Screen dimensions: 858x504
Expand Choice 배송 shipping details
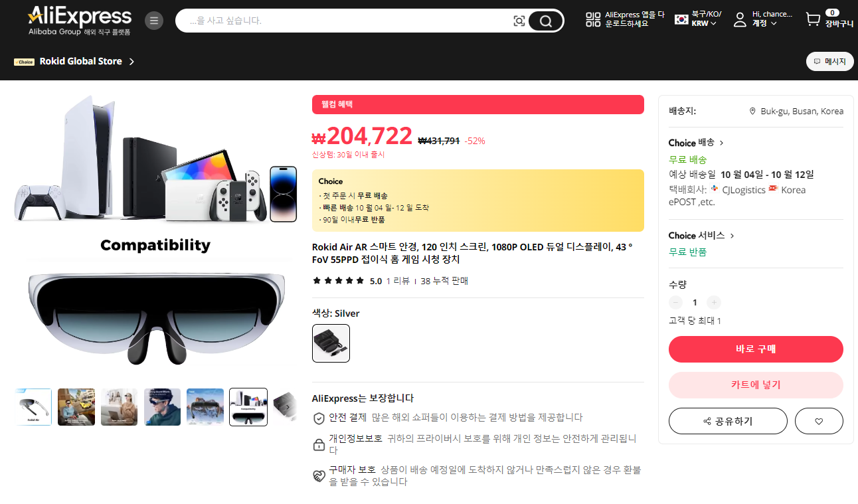(696, 143)
